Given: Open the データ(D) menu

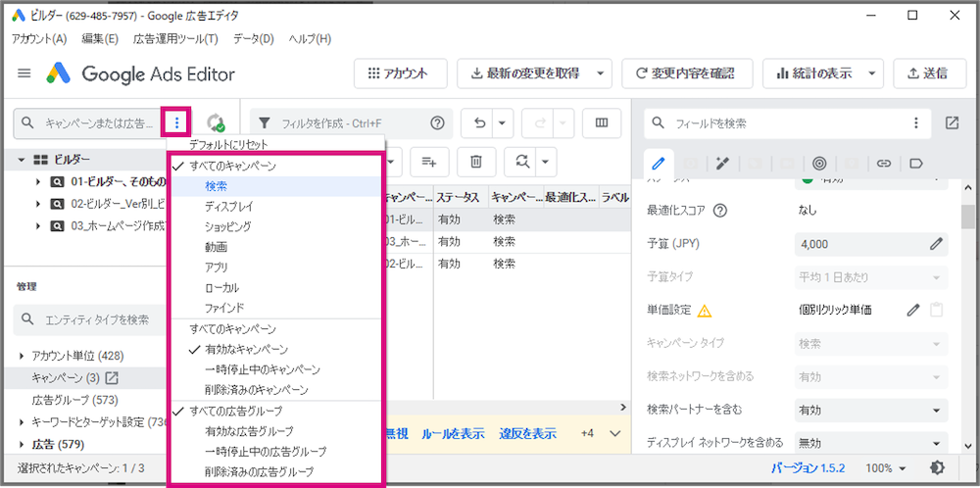Looking at the screenshot, I should click(254, 39).
